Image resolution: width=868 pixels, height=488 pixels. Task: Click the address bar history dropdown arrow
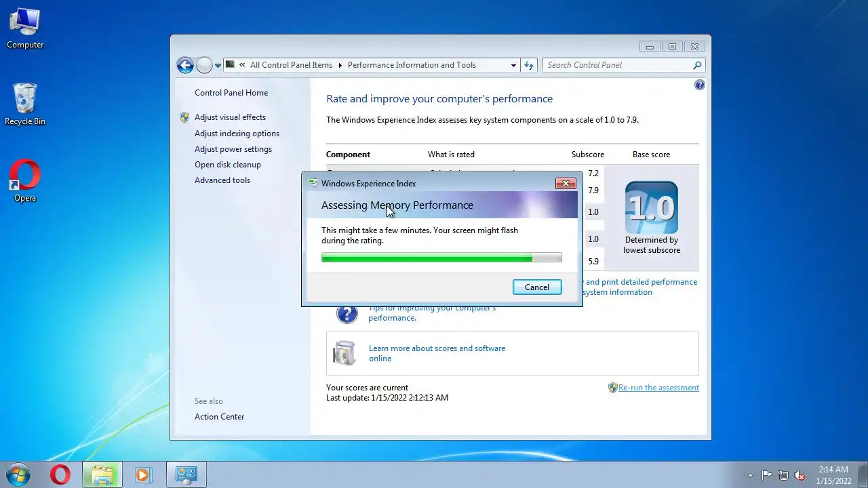pos(513,65)
